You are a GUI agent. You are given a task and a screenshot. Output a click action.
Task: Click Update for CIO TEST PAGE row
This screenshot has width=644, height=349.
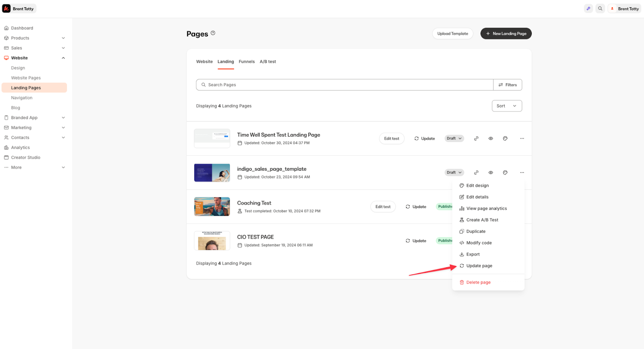coord(416,241)
